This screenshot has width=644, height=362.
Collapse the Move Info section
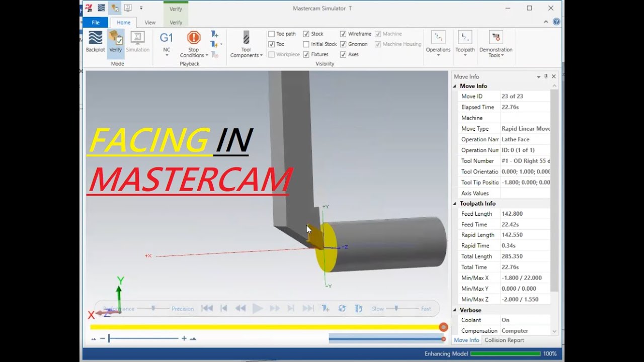tap(455, 86)
